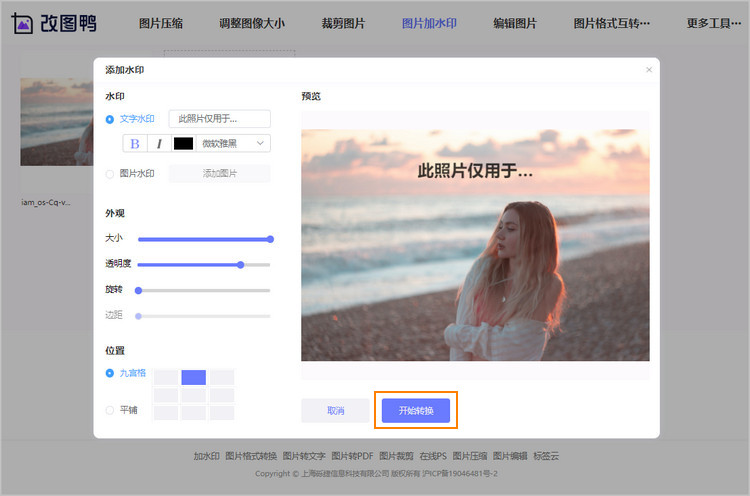Click the uploaded beach photo thumbnail
This screenshot has height=496, width=750.
(56, 122)
